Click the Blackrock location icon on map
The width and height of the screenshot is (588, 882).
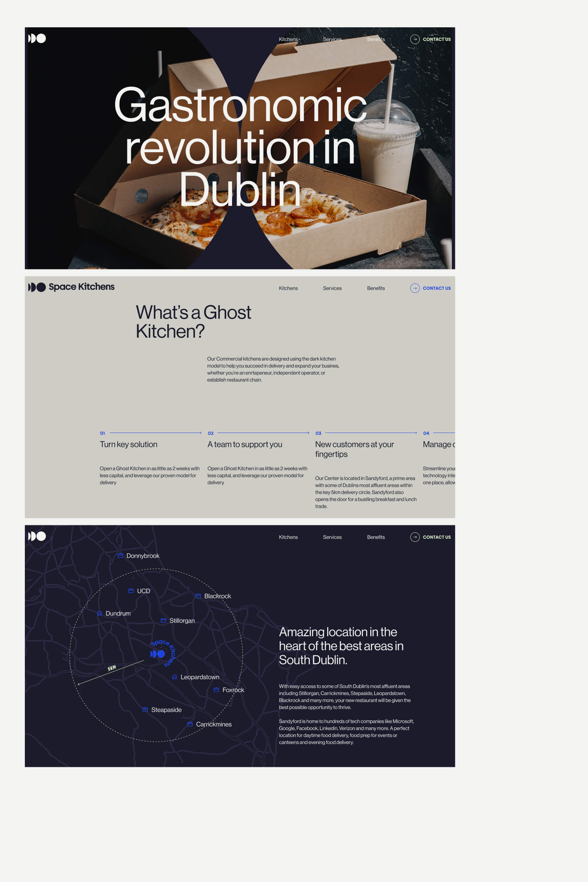[x=198, y=596]
